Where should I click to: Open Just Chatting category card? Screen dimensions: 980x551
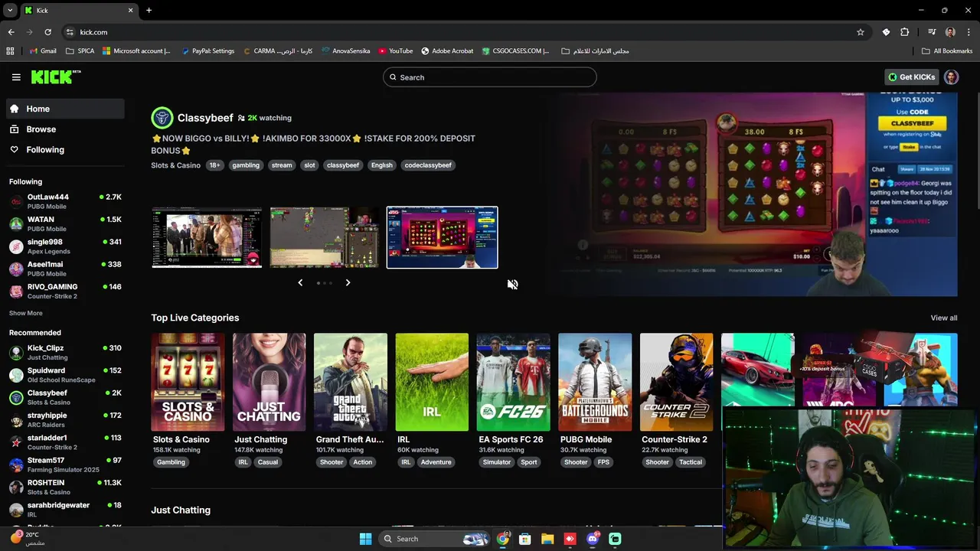click(x=269, y=382)
